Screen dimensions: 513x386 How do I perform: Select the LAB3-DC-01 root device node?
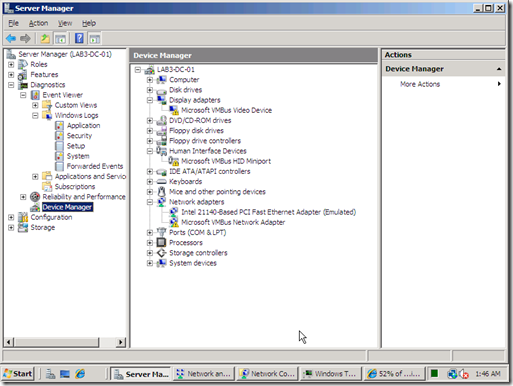coord(176,70)
